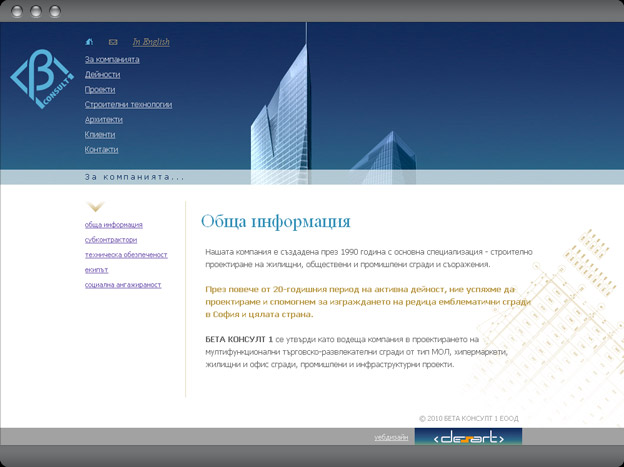Click third window control button in title bar

tap(55, 11)
